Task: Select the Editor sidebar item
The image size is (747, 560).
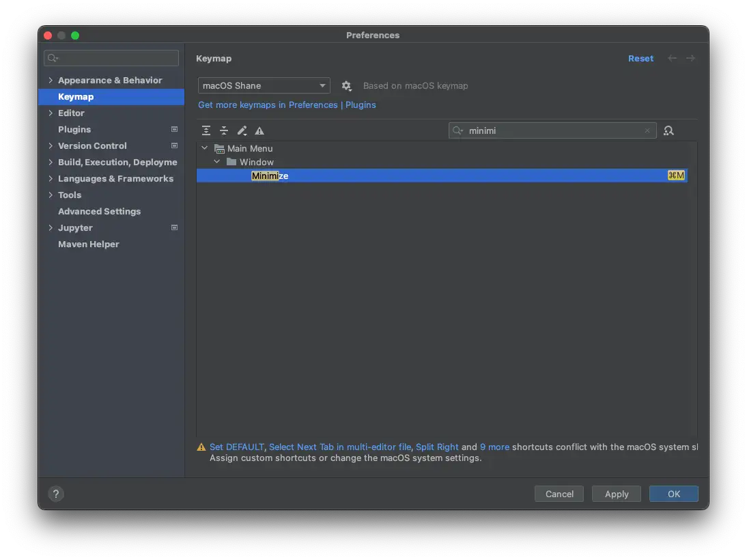Action: 71,113
